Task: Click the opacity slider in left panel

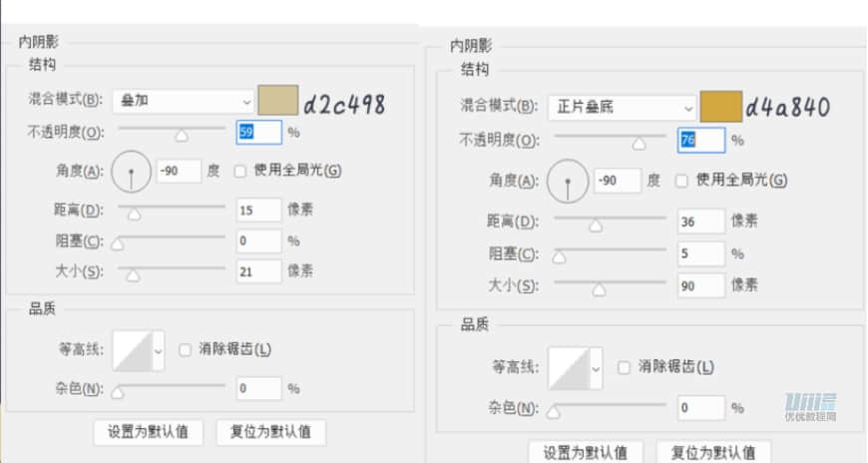Action: pos(172,132)
